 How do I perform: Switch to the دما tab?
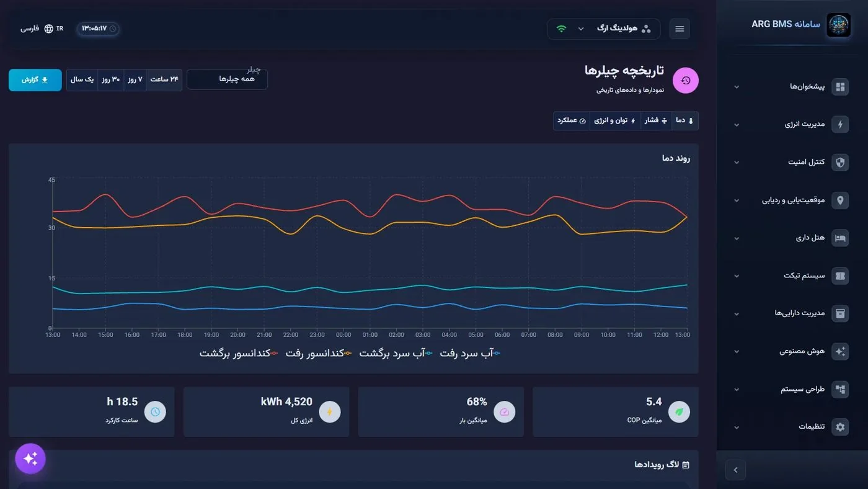685,120
